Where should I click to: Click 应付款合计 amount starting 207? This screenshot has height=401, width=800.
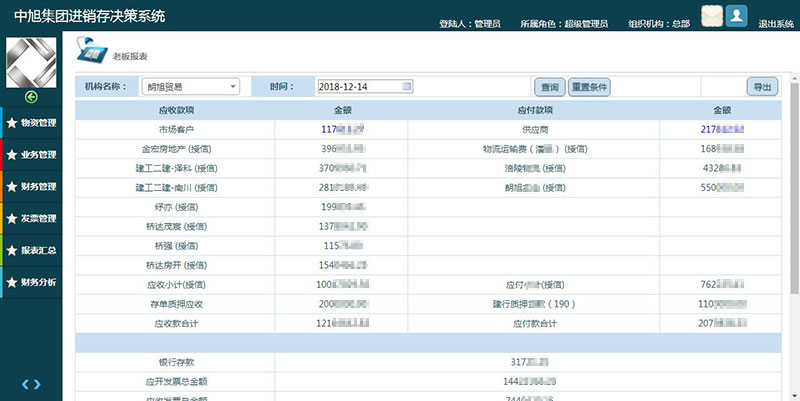722,323
